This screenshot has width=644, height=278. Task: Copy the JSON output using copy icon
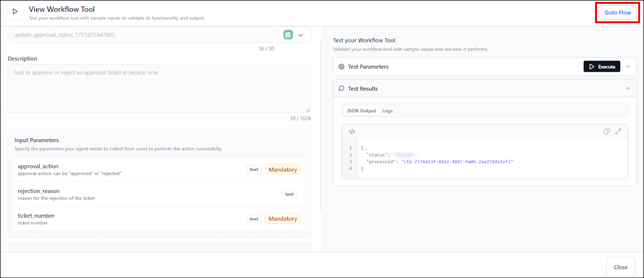click(606, 132)
